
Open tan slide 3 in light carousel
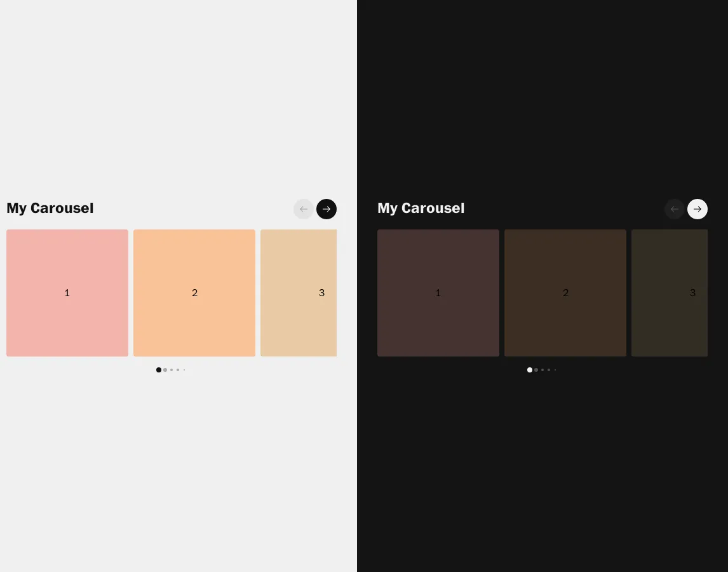299,293
